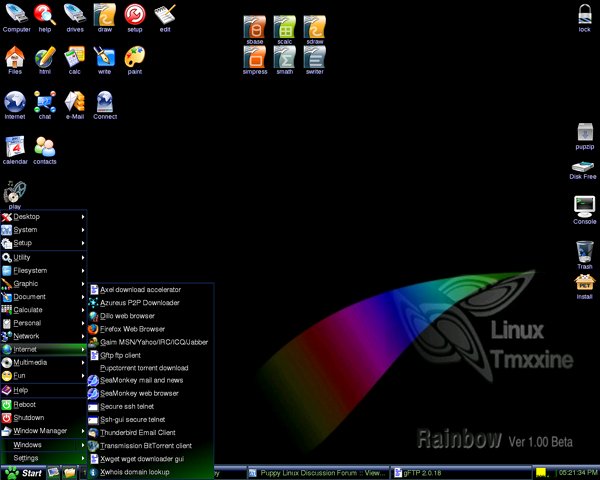This screenshot has width=600, height=480.
Task: Expand the Personal submenu
Action: coord(43,323)
